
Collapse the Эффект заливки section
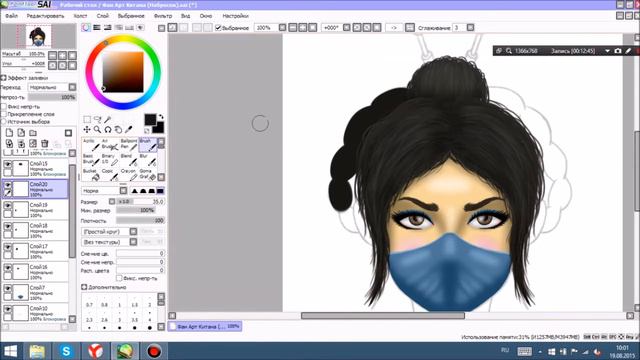click(x=4, y=78)
